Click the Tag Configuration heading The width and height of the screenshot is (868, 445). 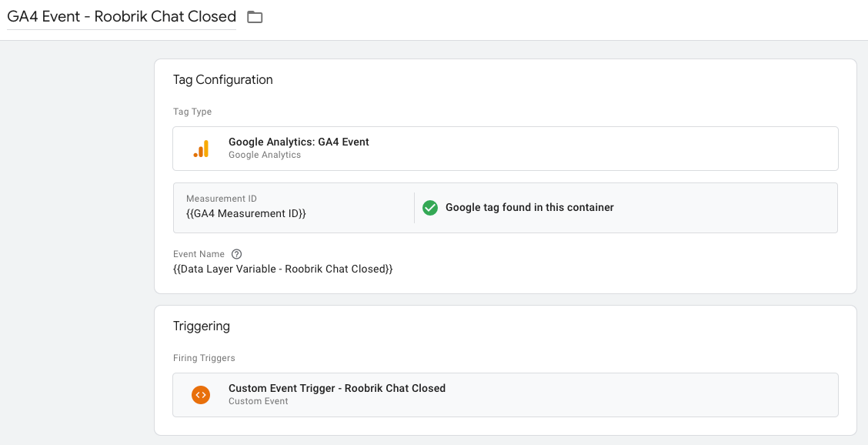click(223, 80)
